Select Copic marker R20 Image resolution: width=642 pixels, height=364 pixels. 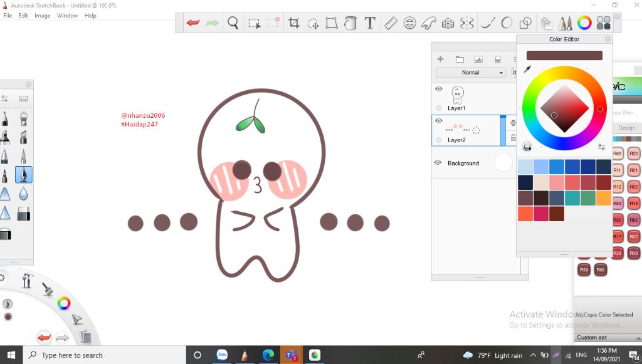[633, 153]
